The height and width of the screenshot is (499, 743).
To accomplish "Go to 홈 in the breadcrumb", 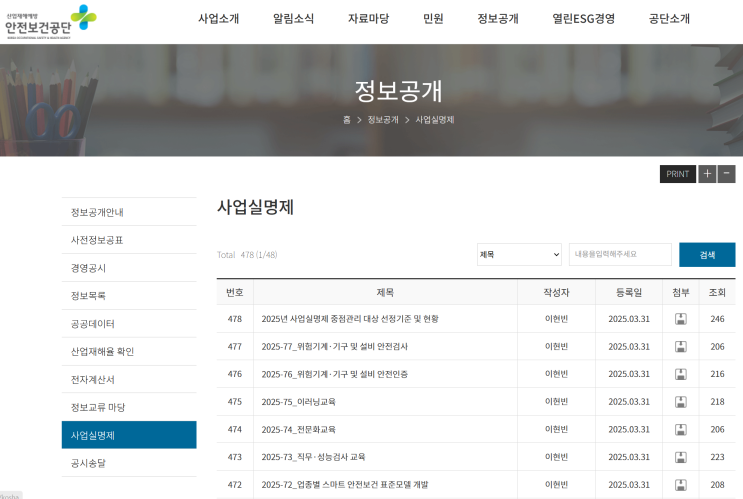I will 347,120.
